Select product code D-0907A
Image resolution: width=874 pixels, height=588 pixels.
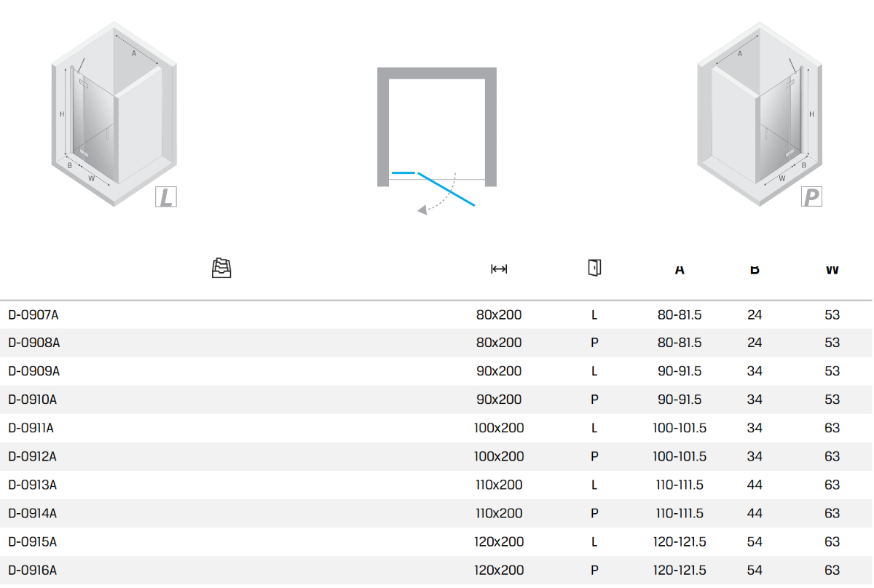[x=34, y=315]
